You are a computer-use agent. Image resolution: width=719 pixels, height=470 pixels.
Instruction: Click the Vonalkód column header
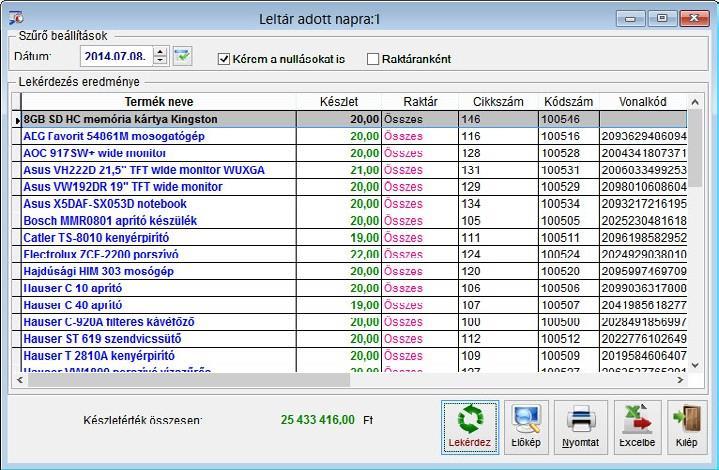(643, 101)
